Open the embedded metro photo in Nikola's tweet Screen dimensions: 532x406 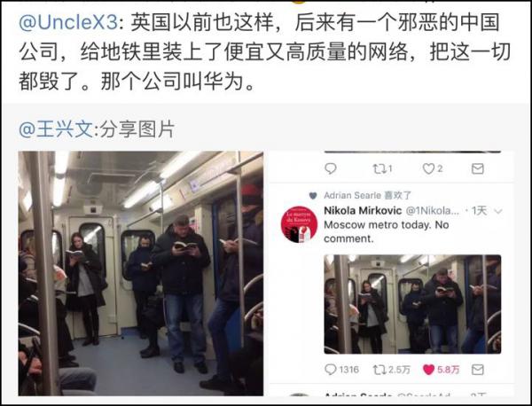412,304
